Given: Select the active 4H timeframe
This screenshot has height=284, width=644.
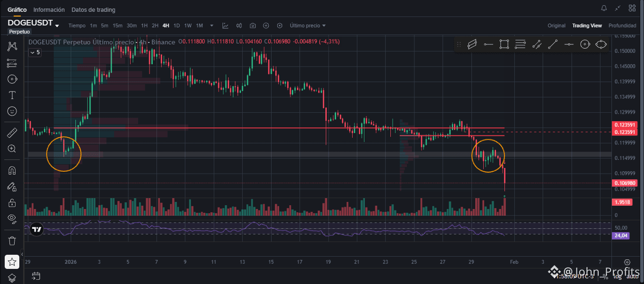Looking at the screenshot, I should click(x=166, y=25).
